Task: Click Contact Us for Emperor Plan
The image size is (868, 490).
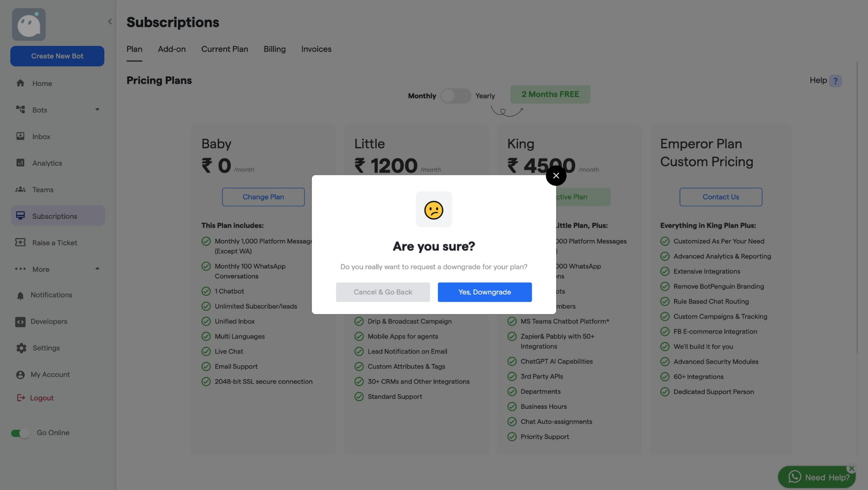Action: click(x=720, y=197)
